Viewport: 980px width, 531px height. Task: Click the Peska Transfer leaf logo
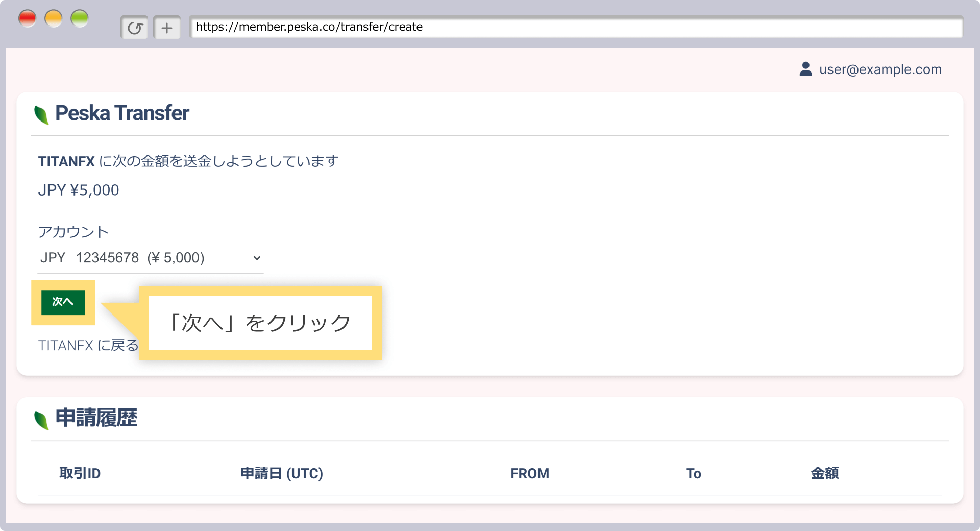(41, 114)
